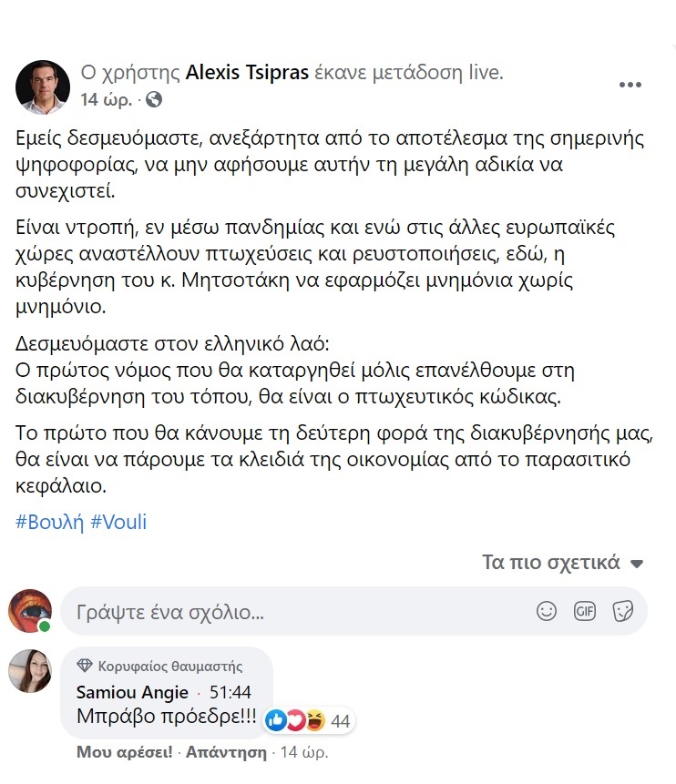Open the emoji picker in comment box
The image size is (676, 784).
click(547, 611)
